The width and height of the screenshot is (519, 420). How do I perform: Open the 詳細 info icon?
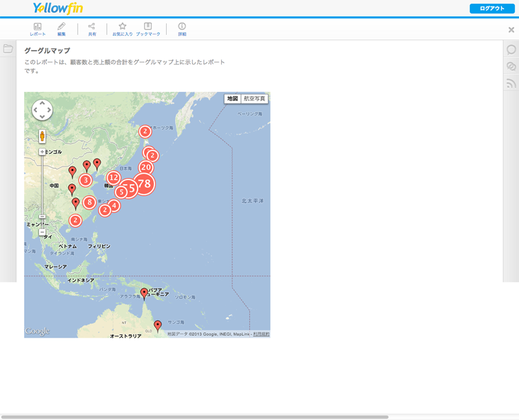(182, 29)
